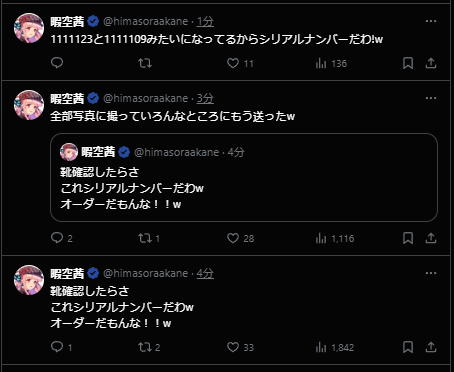Share the tweet posted 1分 ago
The image size is (454, 372).
tap(431, 63)
